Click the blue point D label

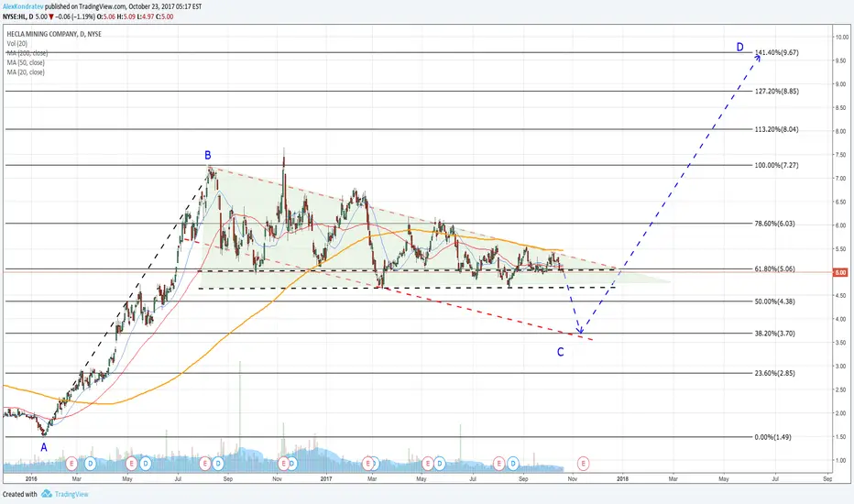tap(739, 47)
